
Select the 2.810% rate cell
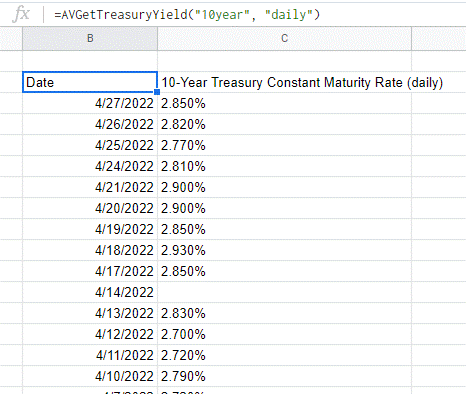click(284, 166)
